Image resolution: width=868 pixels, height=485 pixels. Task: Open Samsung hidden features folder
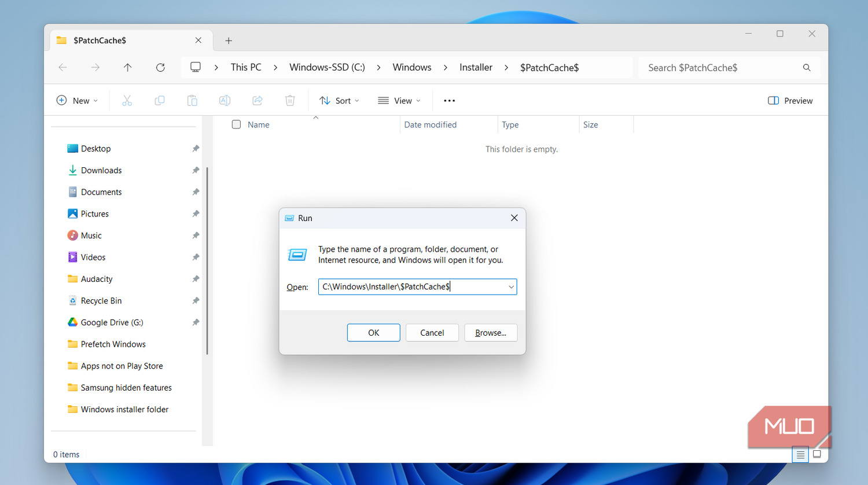click(x=126, y=388)
